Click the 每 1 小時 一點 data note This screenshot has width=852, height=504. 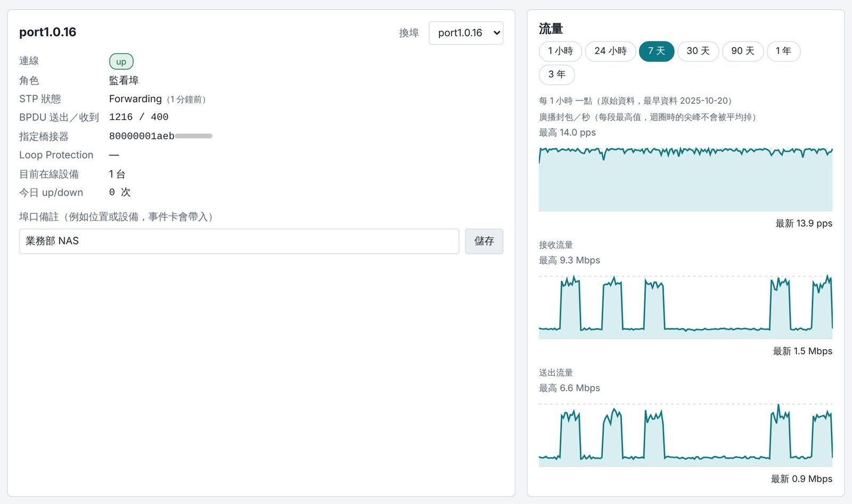coord(637,101)
